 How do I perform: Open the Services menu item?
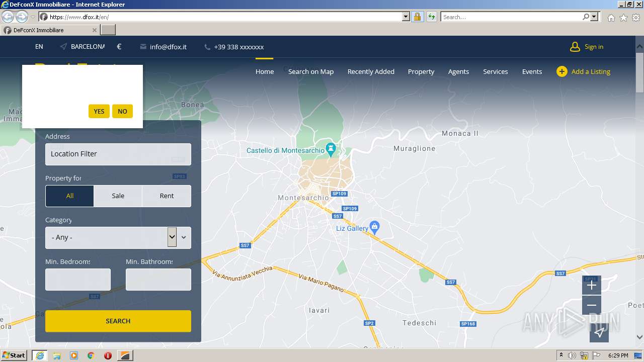point(496,71)
